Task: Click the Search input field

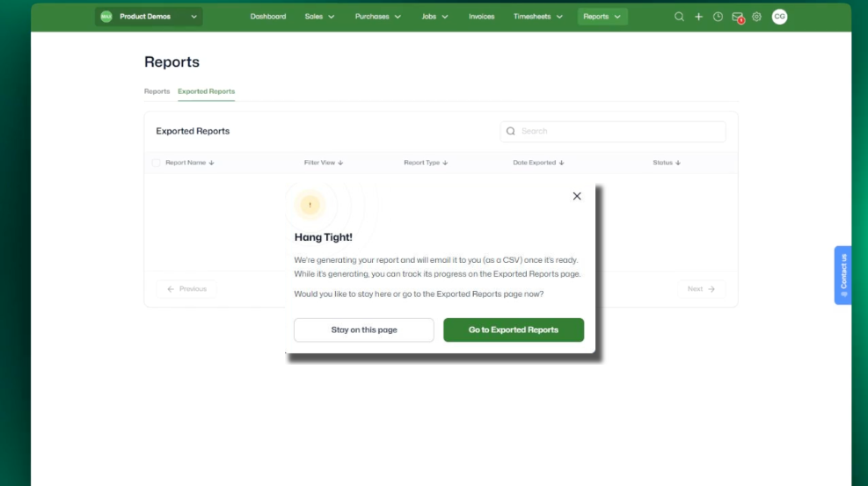Action: tap(613, 131)
